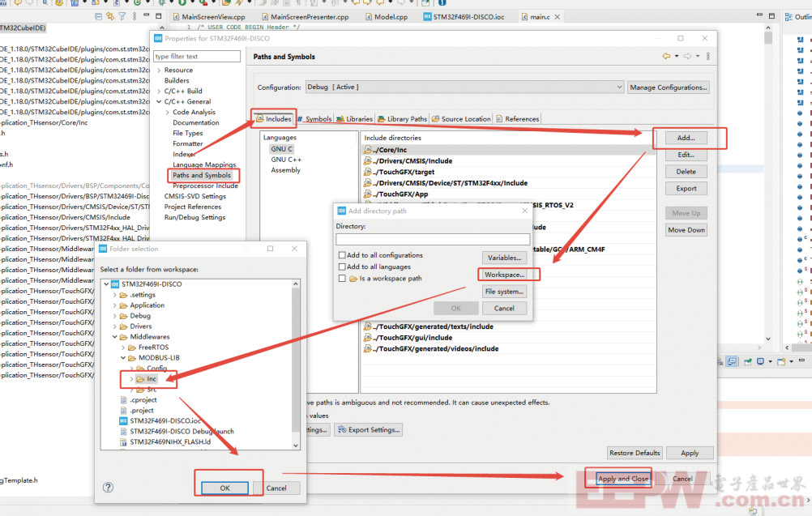The image size is (812, 516).
Task: Expand the C/C++ Build tree node
Action: (159, 91)
